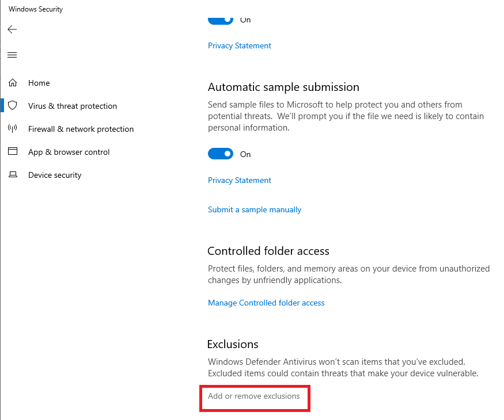This screenshot has height=420, width=504.
Task: Disable the Automatic sample submission toggle
Action: click(x=221, y=154)
